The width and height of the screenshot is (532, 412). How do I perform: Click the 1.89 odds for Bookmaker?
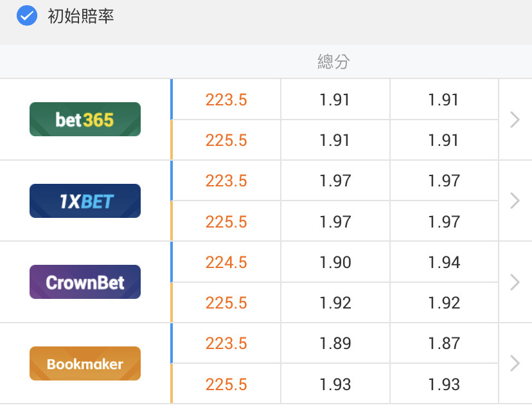click(x=335, y=343)
